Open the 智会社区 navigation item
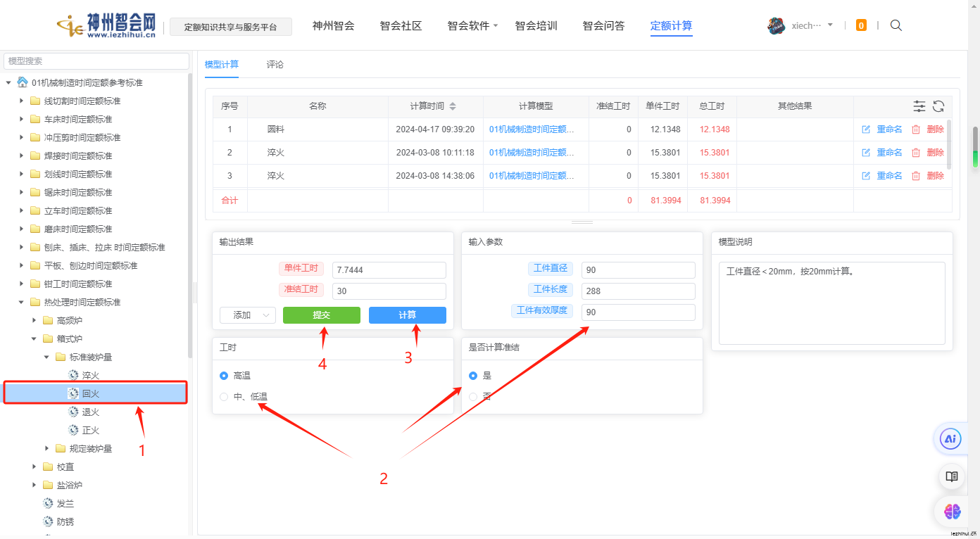This screenshot has height=539, width=980. (x=401, y=26)
